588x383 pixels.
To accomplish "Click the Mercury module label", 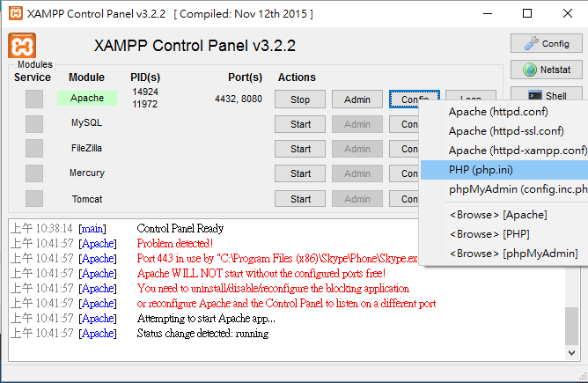I will (87, 173).
